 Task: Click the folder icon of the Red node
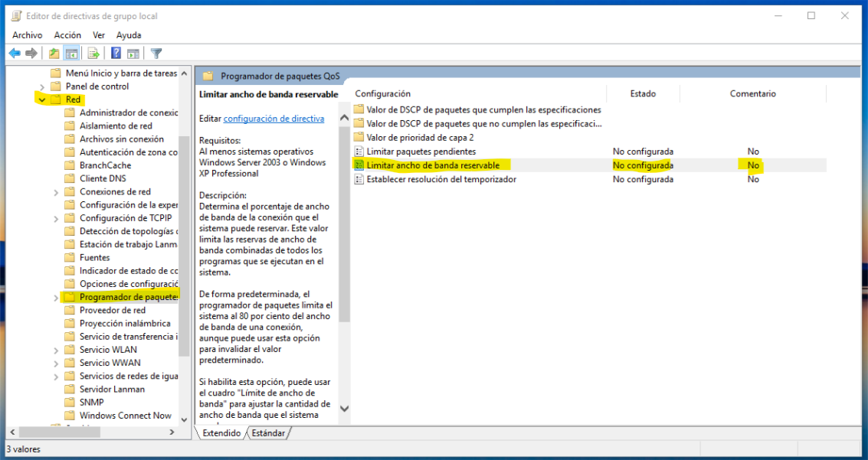pos(55,100)
